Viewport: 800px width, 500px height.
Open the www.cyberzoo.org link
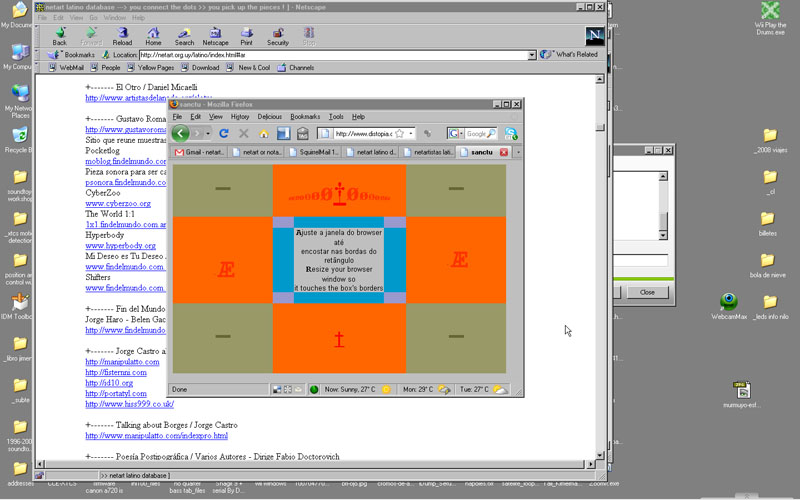[117, 203]
